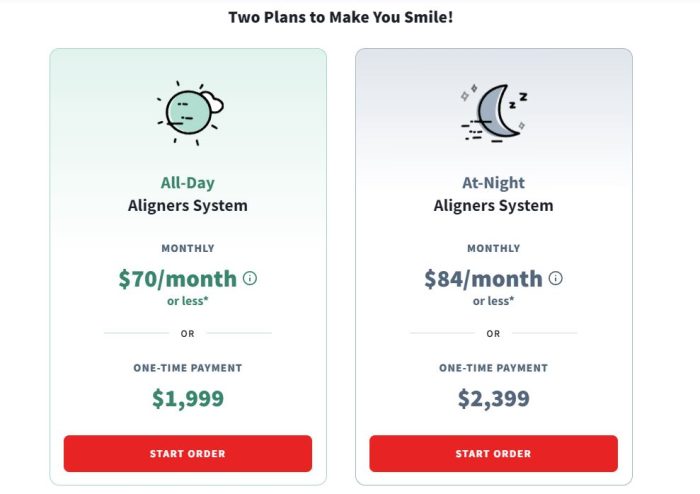Click the $70/month price text
Viewport: 700px width, 494px height.
(x=178, y=279)
